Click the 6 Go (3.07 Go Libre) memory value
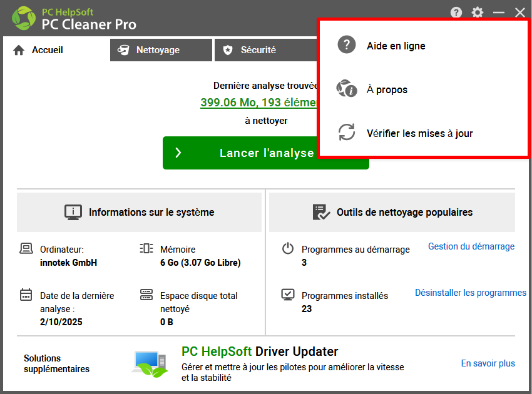This screenshot has width=532, height=394. pos(200,263)
